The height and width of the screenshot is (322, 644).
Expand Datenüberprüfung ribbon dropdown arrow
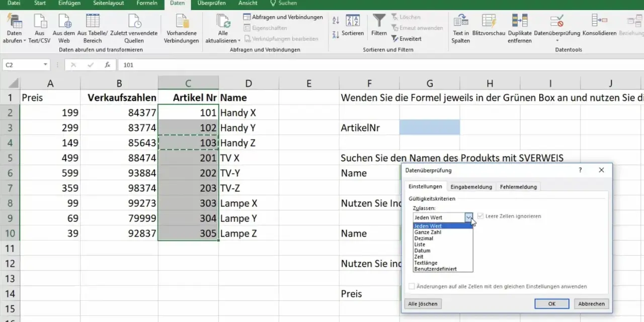point(557,41)
